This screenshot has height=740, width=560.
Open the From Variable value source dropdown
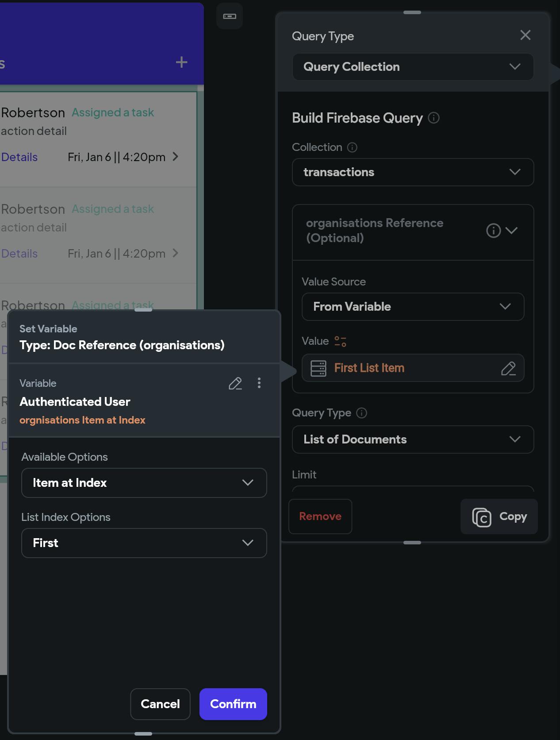click(x=413, y=307)
